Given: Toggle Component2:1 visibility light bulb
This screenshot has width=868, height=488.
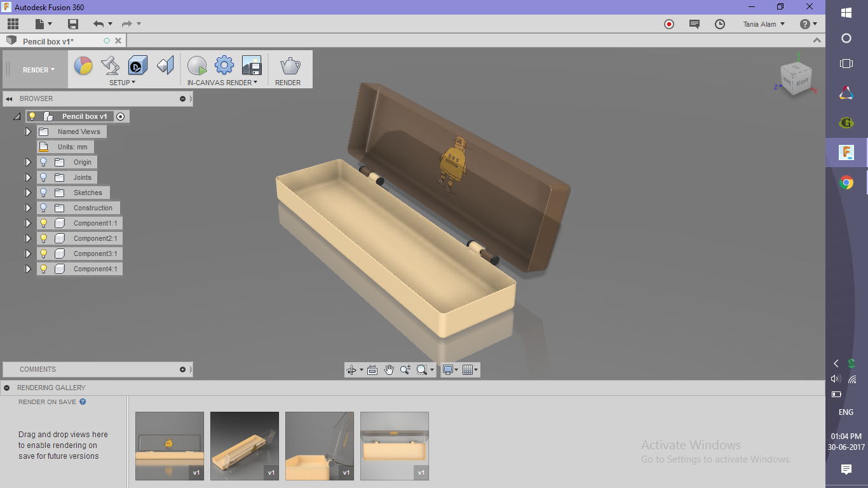Looking at the screenshot, I should 43,238.
